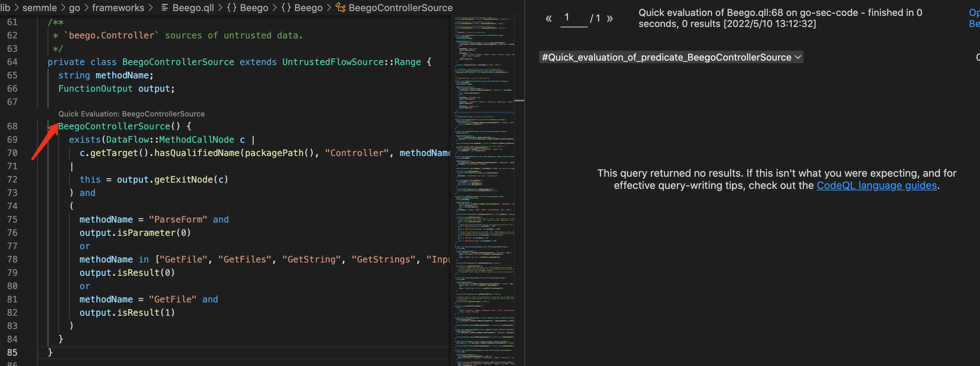Click DataFlow::MethodCallNode in the exists clause
This screenshot has height=366, width=980.
pos(170,139)
